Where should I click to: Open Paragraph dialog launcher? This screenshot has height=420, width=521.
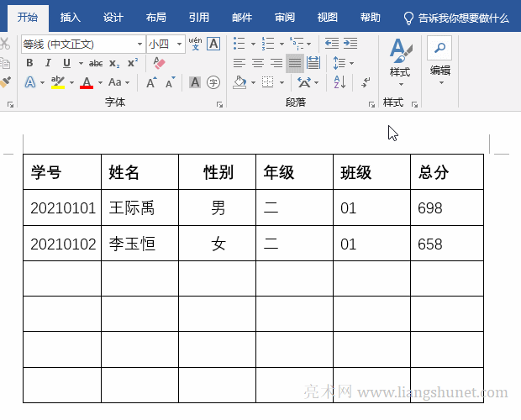[371, 105]
